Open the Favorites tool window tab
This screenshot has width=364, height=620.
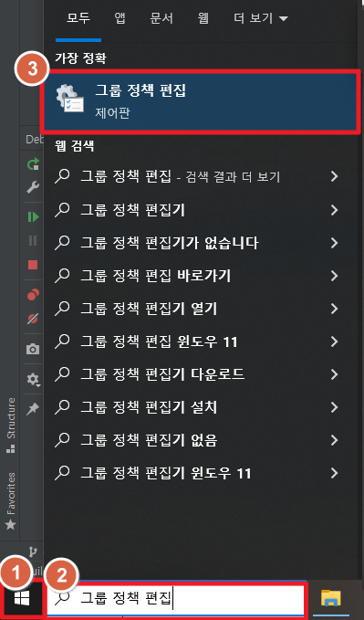point(11,500)
